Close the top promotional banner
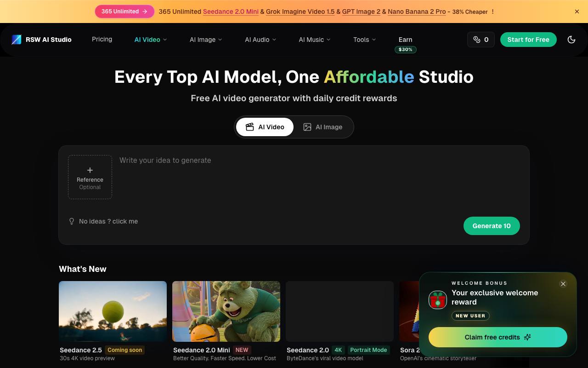The image size is (588, 368). coord(577,11)
